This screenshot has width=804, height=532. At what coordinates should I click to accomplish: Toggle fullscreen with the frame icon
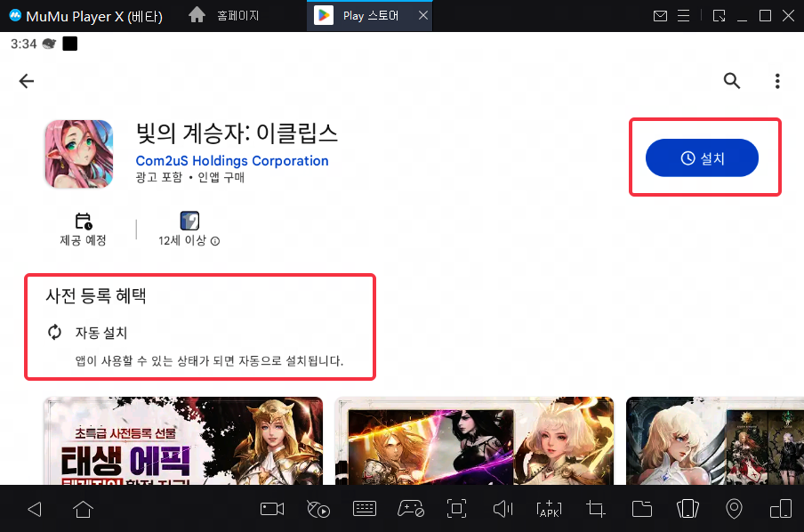(456, 509)
